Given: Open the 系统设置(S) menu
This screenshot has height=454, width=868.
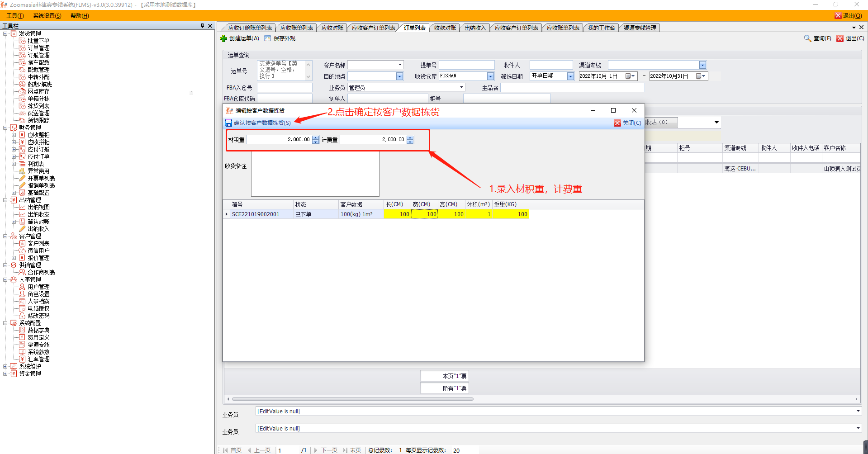Looking at the screenshot, I should [47, 16].
